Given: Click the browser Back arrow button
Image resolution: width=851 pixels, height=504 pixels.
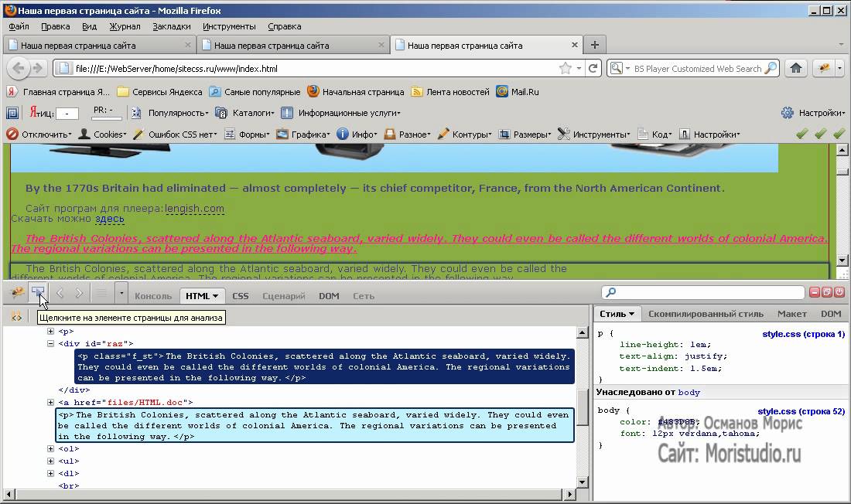Looking at the screenshot, I should 19,68.
